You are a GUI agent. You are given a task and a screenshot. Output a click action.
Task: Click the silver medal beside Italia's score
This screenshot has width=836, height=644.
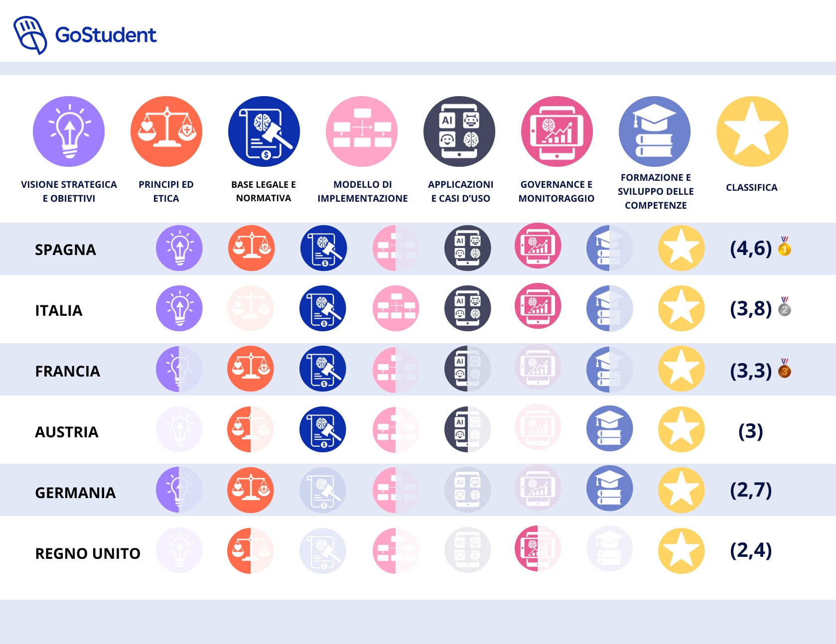point(785,307)
